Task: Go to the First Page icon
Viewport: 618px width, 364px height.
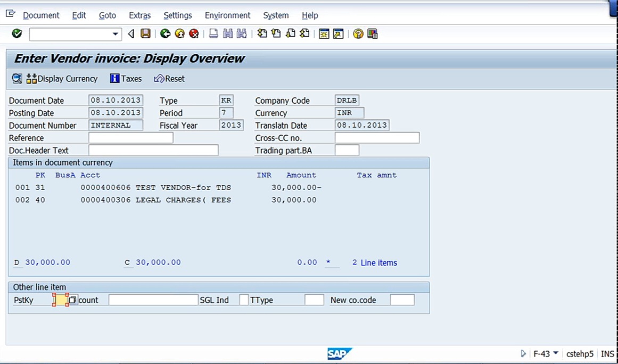Action: pos(262,34)
